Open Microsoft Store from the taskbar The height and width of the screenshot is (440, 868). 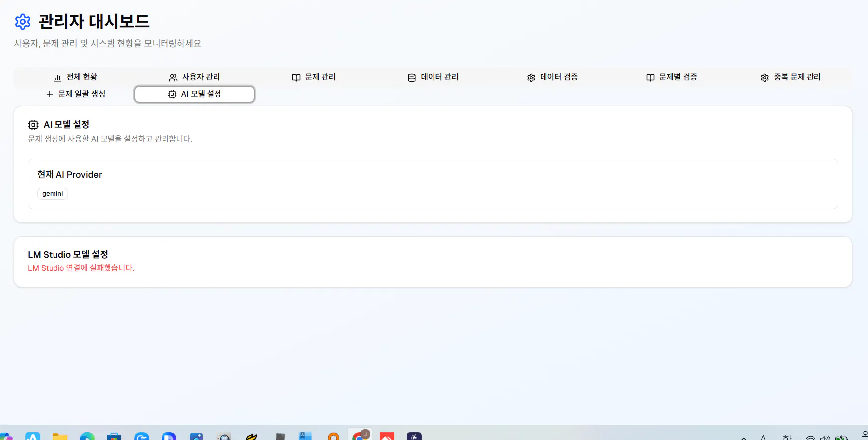tap(114, 437)
